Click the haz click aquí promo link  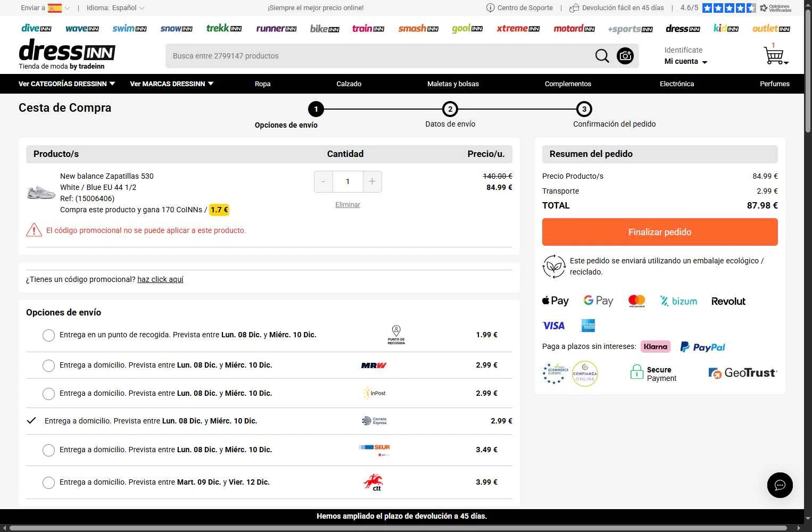(x=160, y=279)
